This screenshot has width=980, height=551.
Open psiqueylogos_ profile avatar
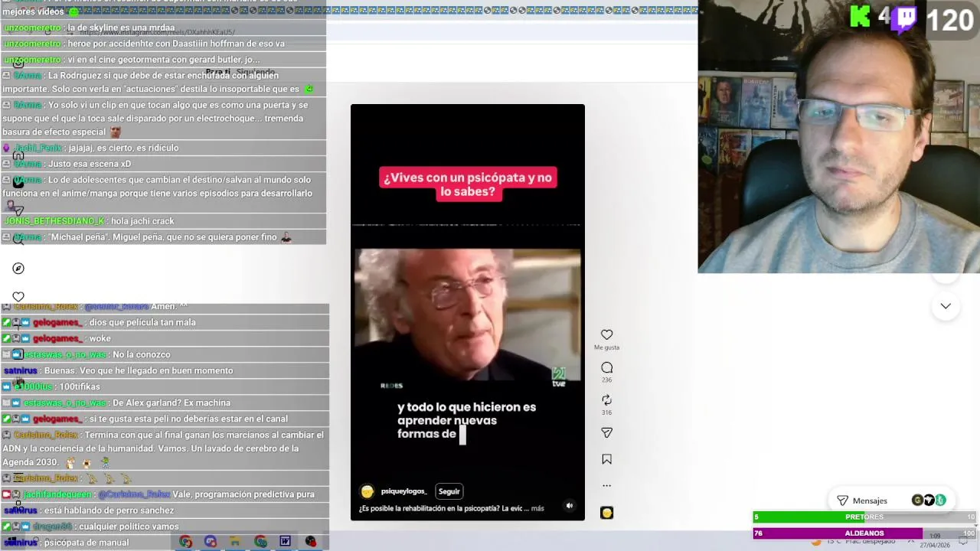point(367,491)
